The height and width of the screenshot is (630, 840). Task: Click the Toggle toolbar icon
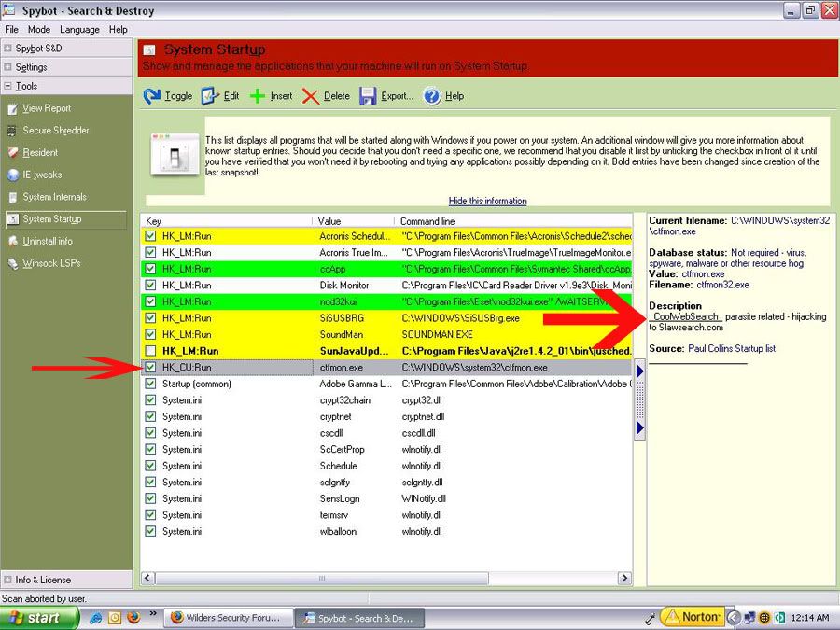[x=151, y=96]
